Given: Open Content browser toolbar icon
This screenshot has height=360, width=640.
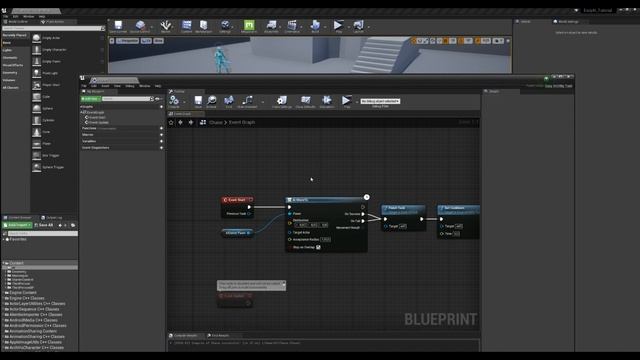Looking at the screenshot, I should click(x=187, y=27).
